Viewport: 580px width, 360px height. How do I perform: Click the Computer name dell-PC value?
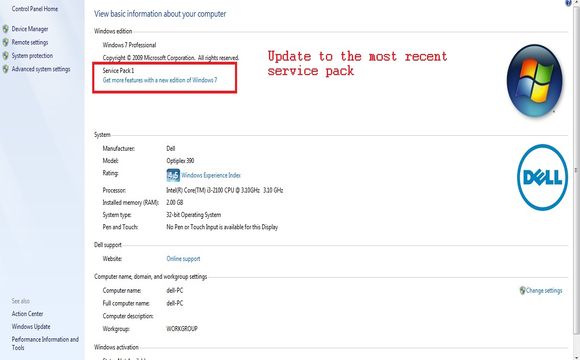click(x=175, y=290)
